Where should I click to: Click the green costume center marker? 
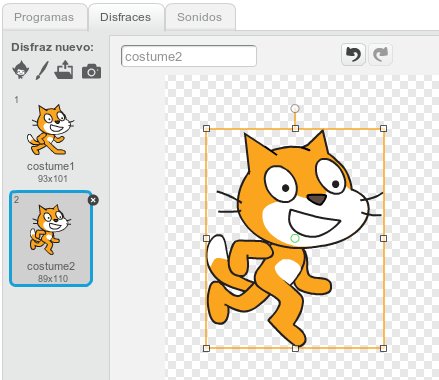coord(295,238)
